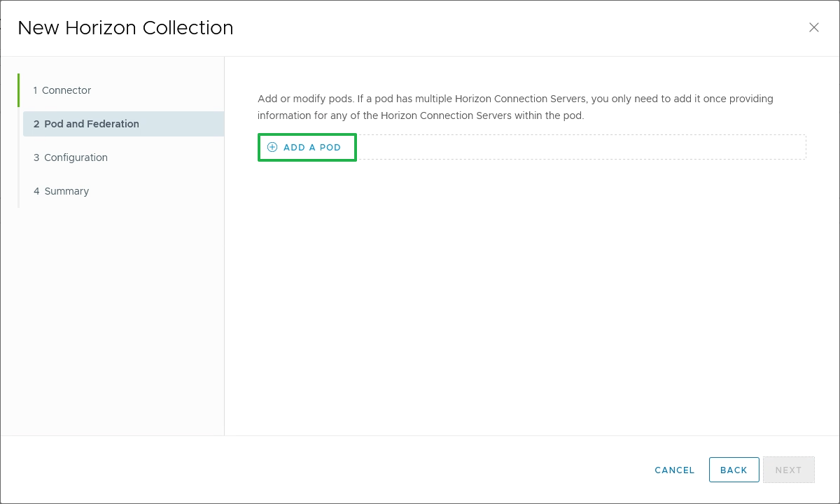Select the Pod and Federation step
Screen dimensions: 840x504
pos(91,124)
